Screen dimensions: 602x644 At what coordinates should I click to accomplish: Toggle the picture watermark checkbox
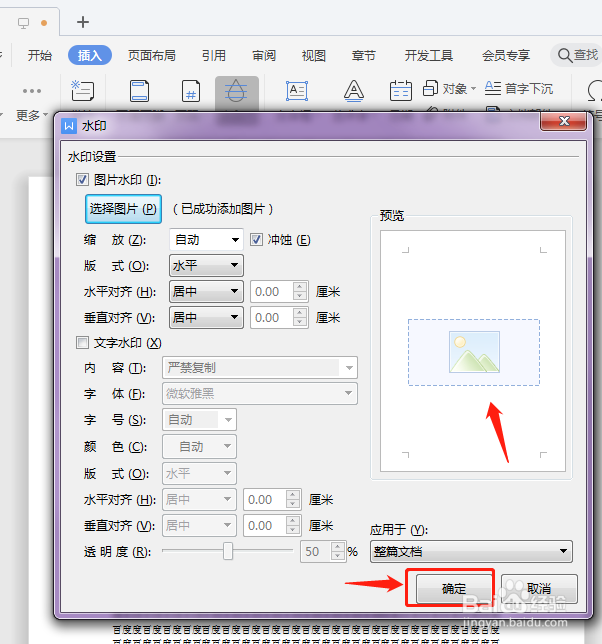tap(82, 179)
